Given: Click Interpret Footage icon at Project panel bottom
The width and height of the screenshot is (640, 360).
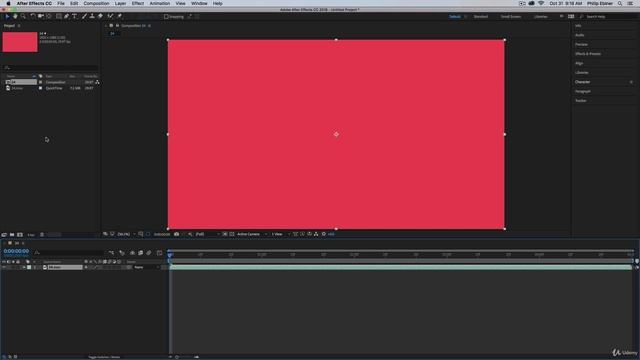Looking at the screenshot, I should 4,235.
